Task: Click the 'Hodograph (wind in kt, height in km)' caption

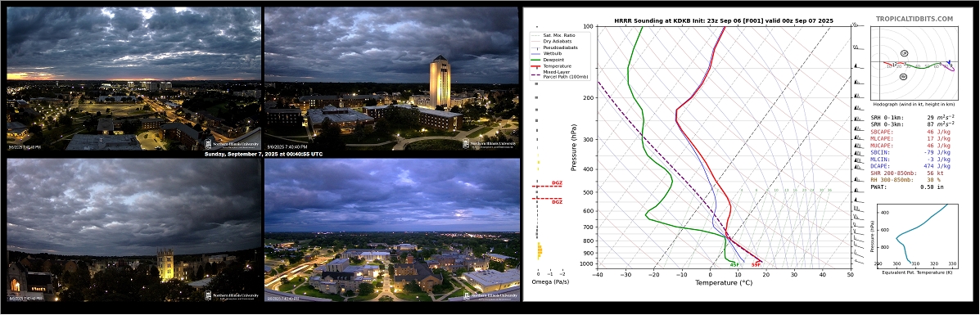Action: tap(915, 104)
